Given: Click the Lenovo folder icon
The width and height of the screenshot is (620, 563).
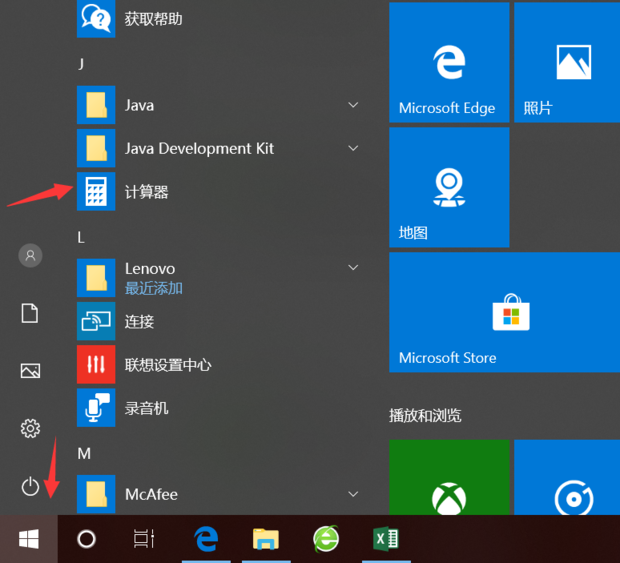Looking at the screenshot, I should 96,278.
